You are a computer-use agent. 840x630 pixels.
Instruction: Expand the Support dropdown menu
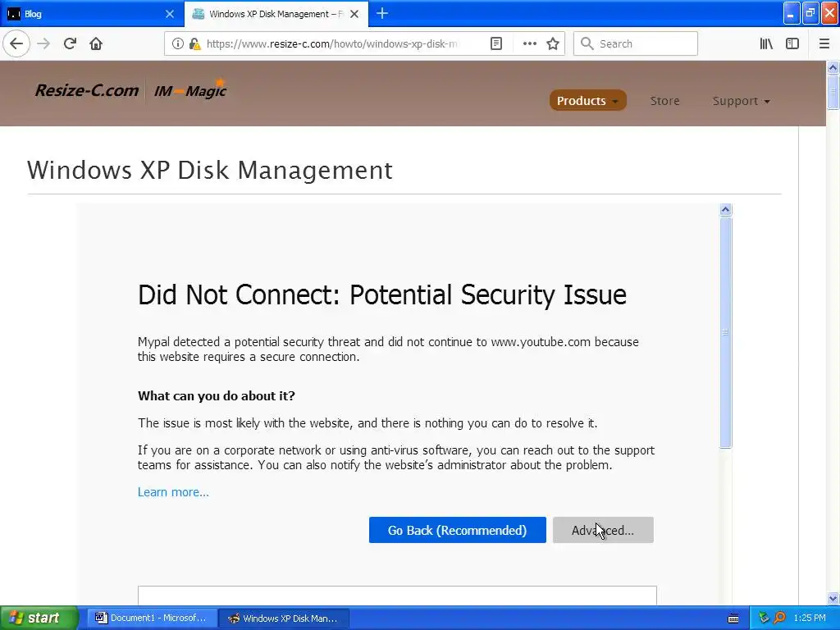[x=741, y=101]
